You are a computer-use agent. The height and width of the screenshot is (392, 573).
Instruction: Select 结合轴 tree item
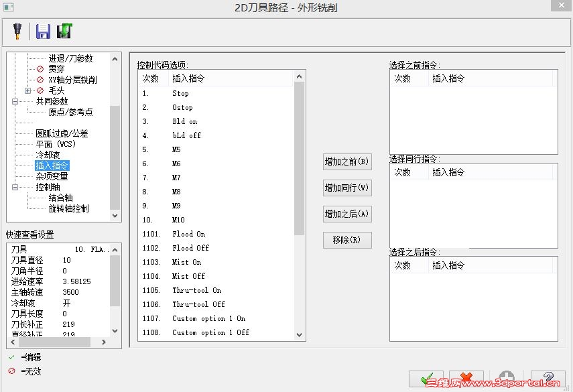61,198
